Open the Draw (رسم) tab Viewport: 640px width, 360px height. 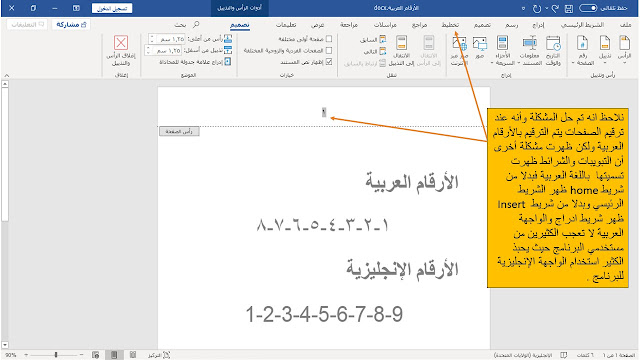[x=511, y=25]
